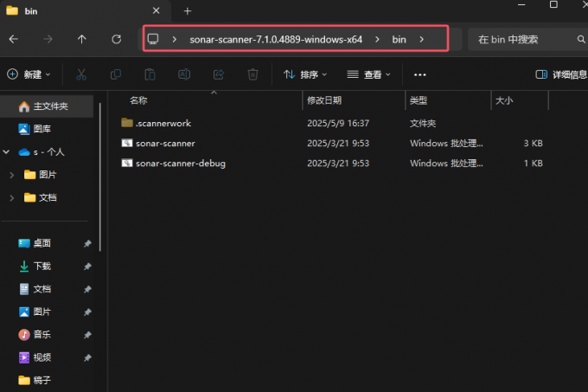The height and width of the screenshot is (392, 588).
Task: Expand the 图片 folder under OneDrive
Action: 11,175
